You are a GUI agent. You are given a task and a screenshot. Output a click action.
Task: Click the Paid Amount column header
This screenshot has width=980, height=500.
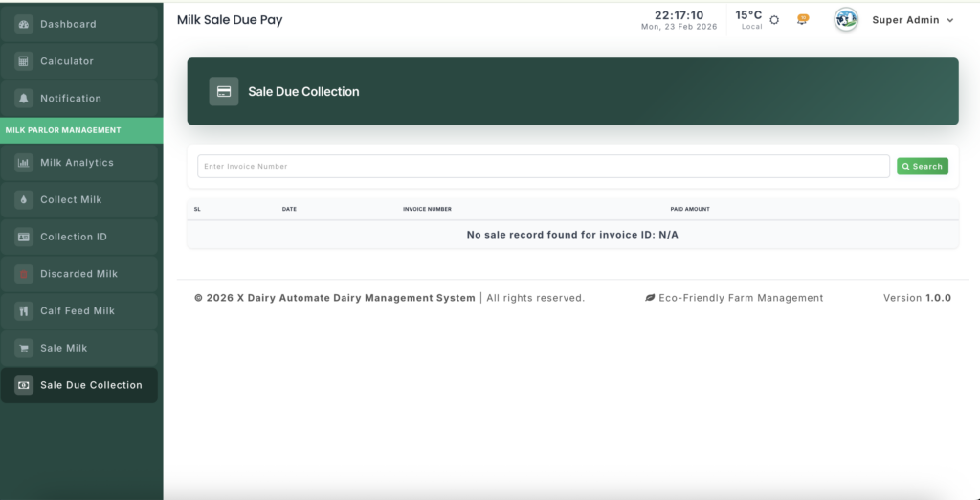690,209
